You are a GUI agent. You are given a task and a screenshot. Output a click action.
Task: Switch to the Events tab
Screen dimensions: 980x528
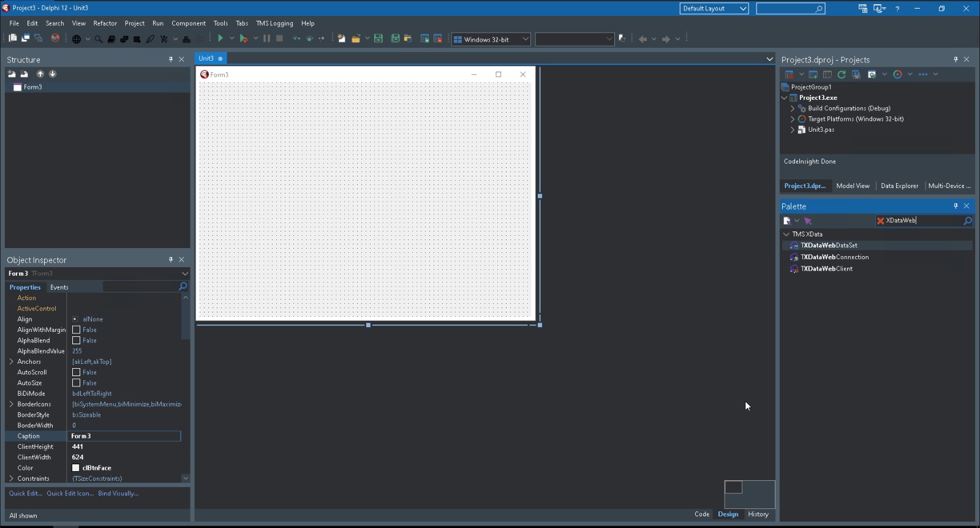click(x=59, y=287)
